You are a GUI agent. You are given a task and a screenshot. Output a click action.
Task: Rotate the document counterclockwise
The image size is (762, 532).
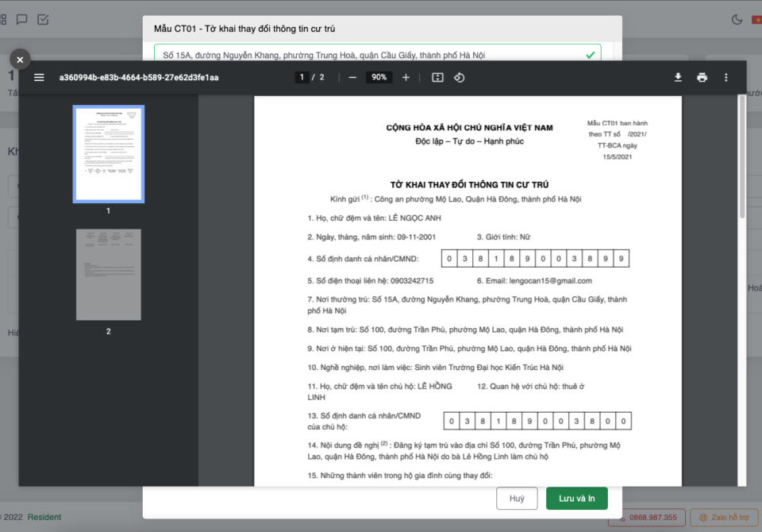click(x=459, y=77)
